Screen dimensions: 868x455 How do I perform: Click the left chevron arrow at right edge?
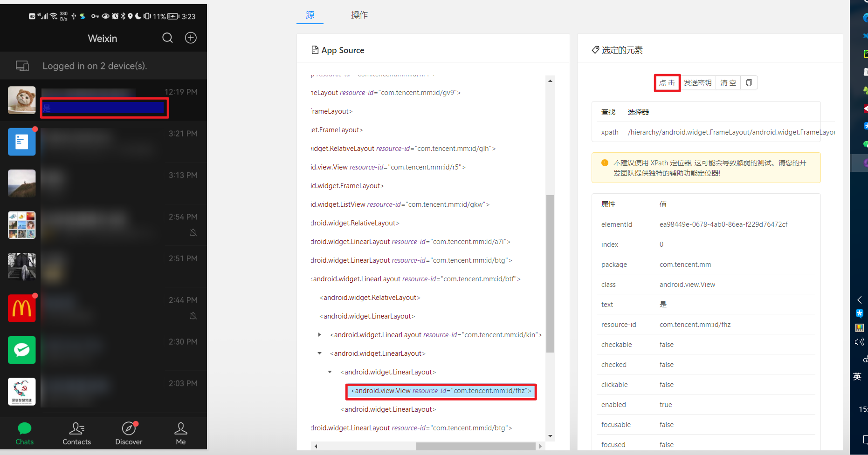pos(859,300)
